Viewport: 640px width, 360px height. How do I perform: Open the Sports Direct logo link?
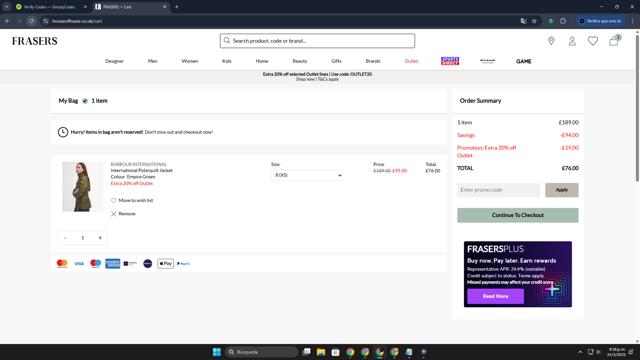tap(450, 61)
